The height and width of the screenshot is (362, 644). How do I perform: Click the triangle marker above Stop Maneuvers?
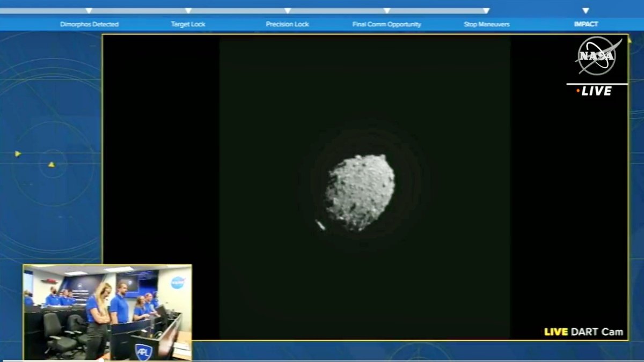pos(486,10)
